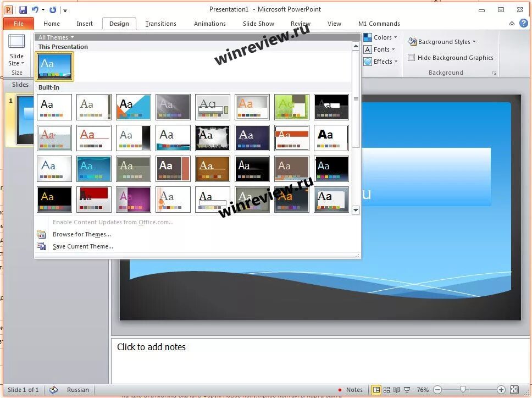The height and width of the screenshot is (398, 532).
Task: Click the Slide 1 of 1 indicator
Action: tap(23, 390)
